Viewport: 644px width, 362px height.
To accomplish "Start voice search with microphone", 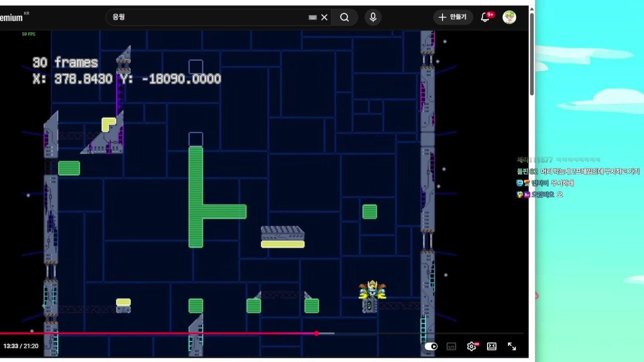I will (x=373, y=17).
